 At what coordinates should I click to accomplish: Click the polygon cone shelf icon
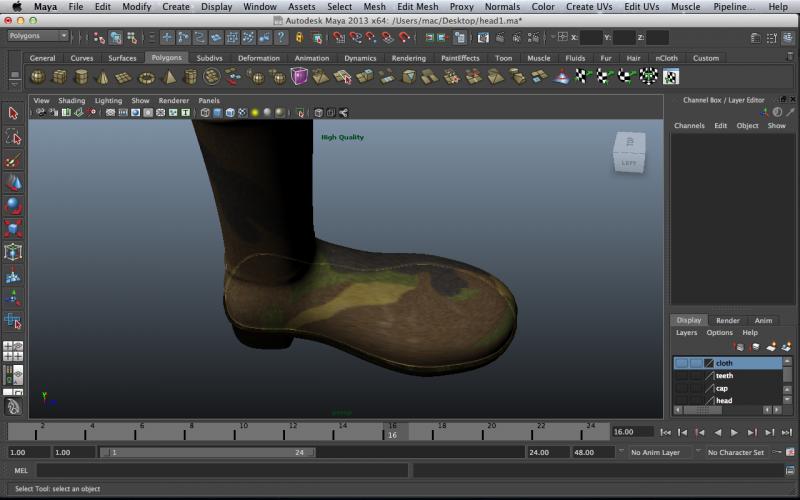point(102,77)
